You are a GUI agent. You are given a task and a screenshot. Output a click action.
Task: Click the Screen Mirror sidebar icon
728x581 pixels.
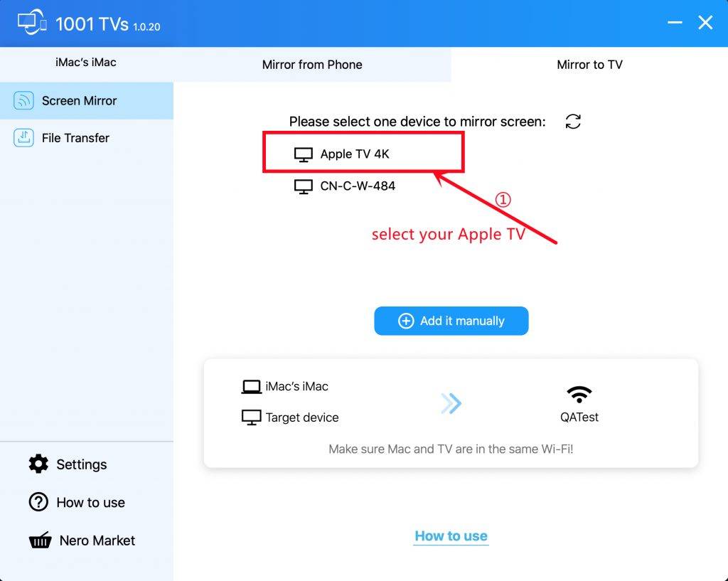(23, 100)
